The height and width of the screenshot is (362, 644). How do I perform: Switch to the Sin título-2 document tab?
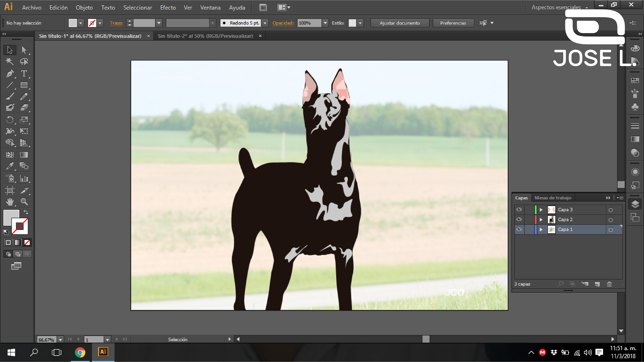(205, 36)
